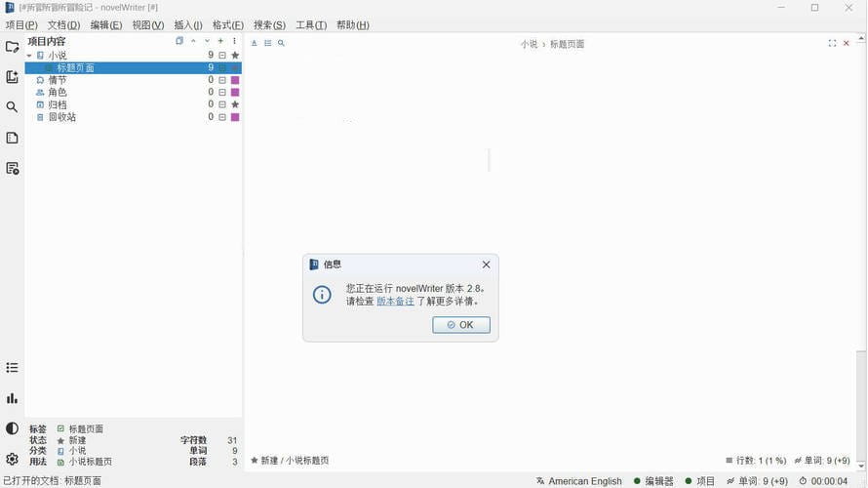
Task: Open the novel view sidebar icon
Action: pyautogui.click(x=12, y=77)
